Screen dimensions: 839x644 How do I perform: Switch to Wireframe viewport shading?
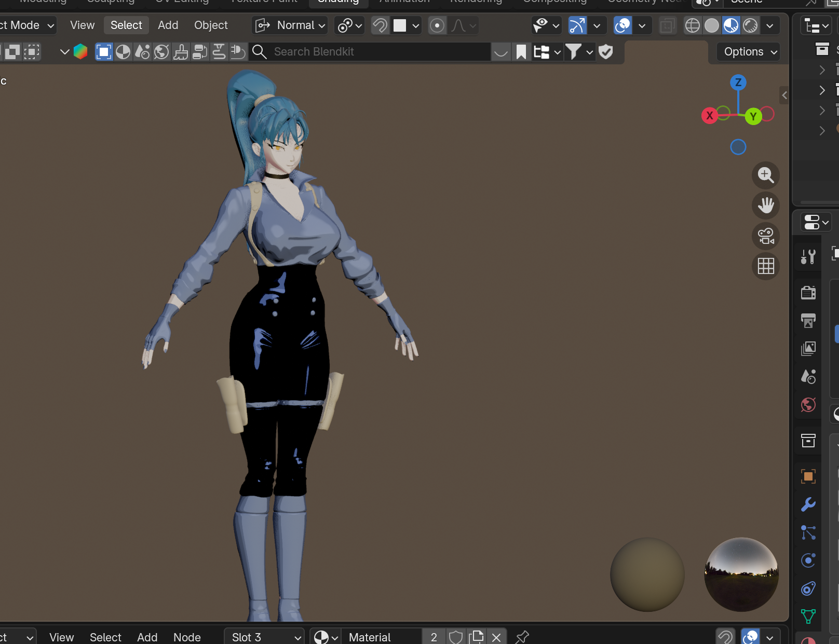tap(693, 25)
